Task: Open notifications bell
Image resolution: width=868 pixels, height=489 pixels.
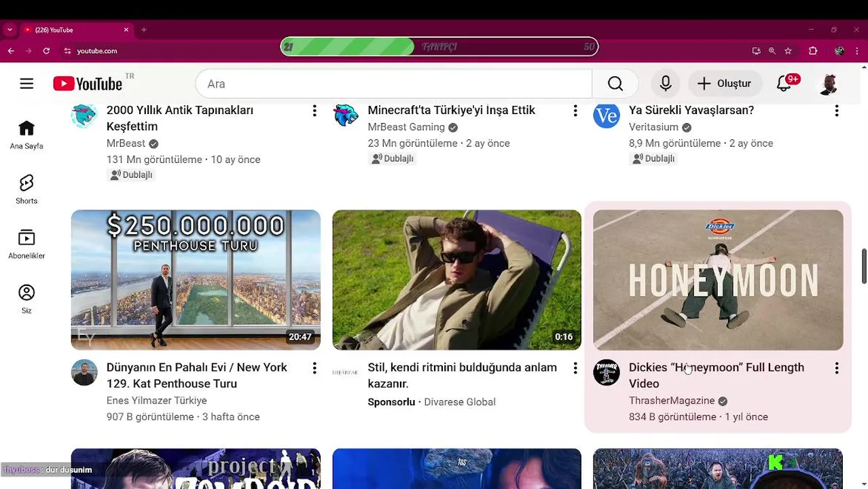Action: [784, 84]
